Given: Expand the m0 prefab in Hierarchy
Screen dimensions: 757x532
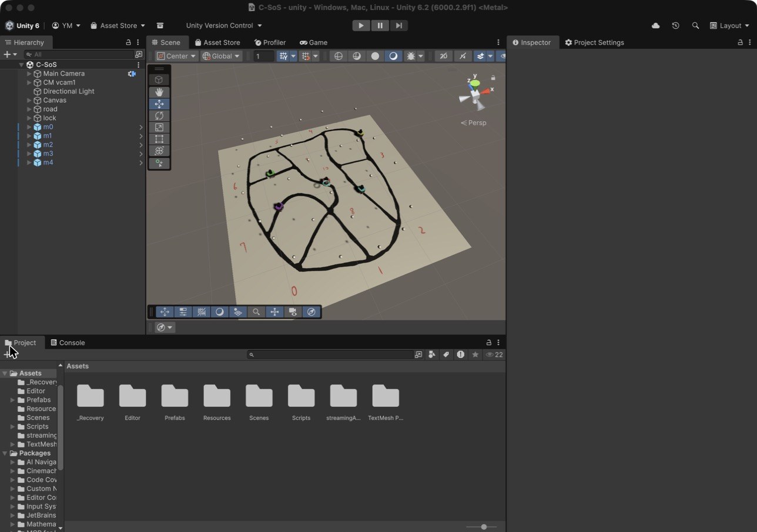Looking at the screenshot, I should [x=29, y=127].
